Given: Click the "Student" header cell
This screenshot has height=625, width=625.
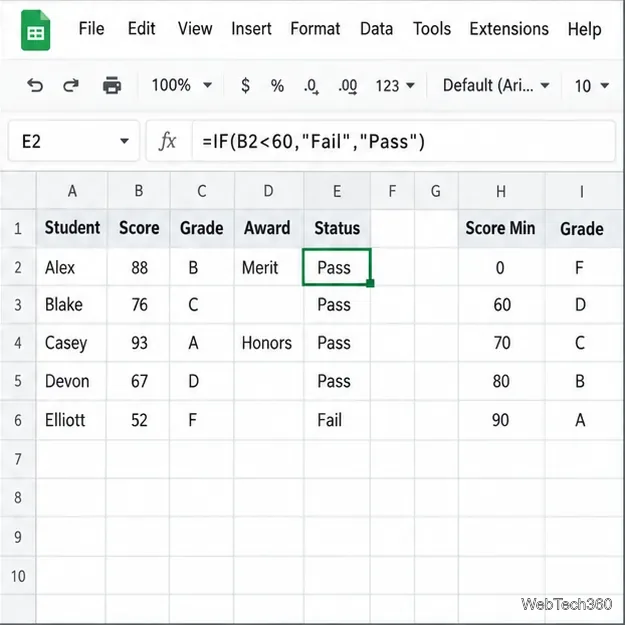Looking at the screenshot, I should pos(72,228).
